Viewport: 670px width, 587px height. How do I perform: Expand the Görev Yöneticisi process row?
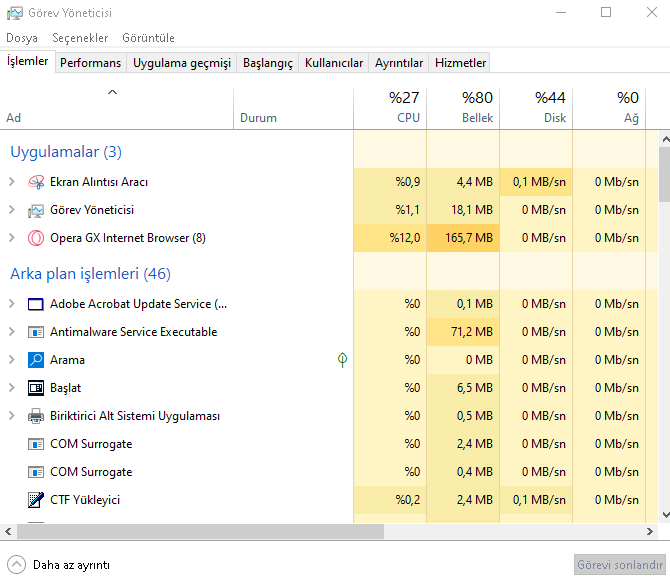tap(12, 210)
